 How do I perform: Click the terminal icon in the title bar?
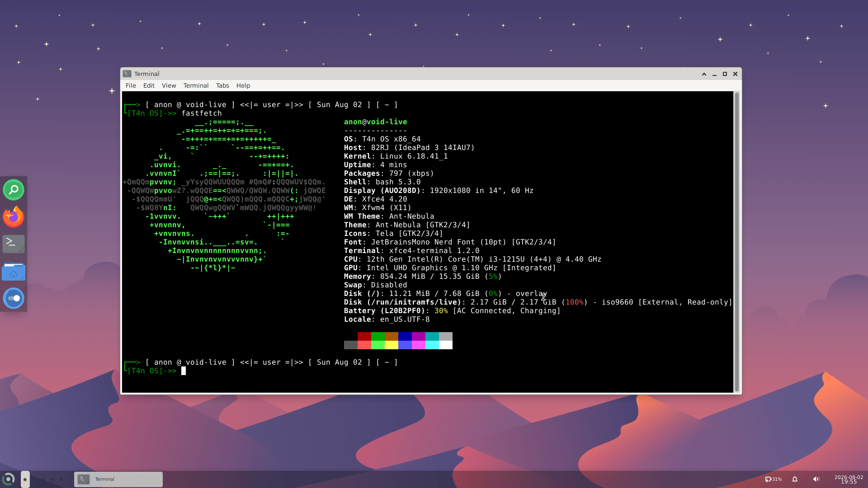click(127, 74)
